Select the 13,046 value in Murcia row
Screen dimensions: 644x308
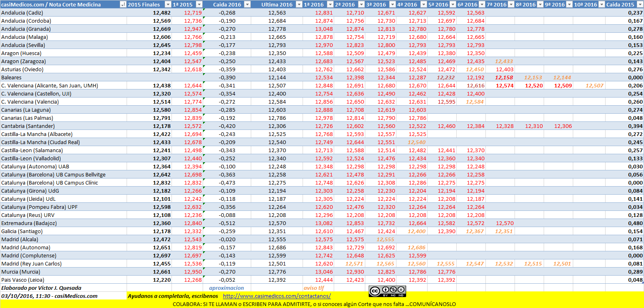click(x=324, y=272)
